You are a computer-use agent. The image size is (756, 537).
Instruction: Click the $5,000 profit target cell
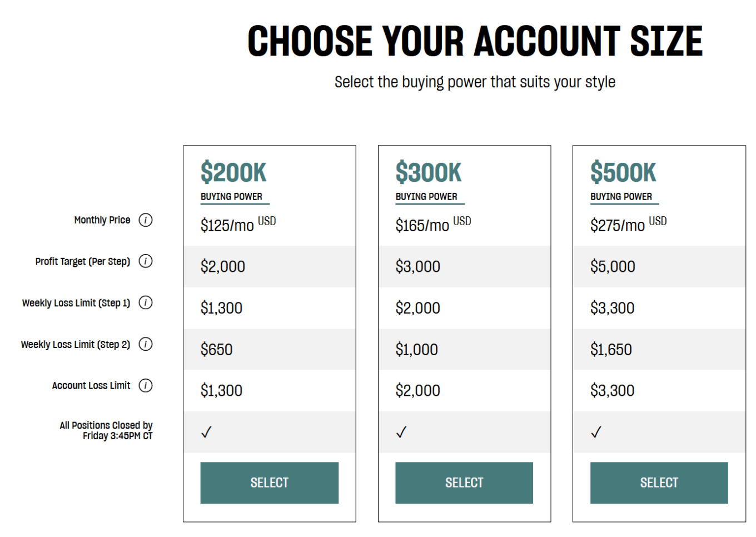click(x=612, y=266)
